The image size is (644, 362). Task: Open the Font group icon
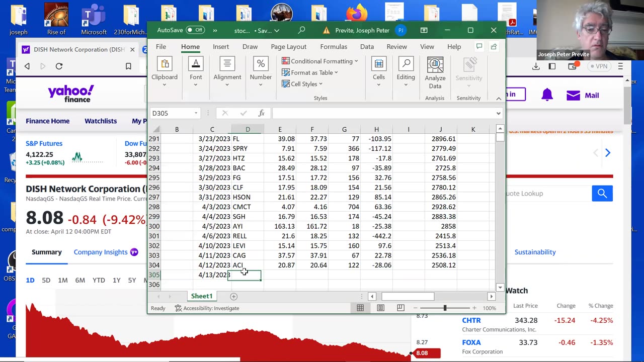(196, 64)
